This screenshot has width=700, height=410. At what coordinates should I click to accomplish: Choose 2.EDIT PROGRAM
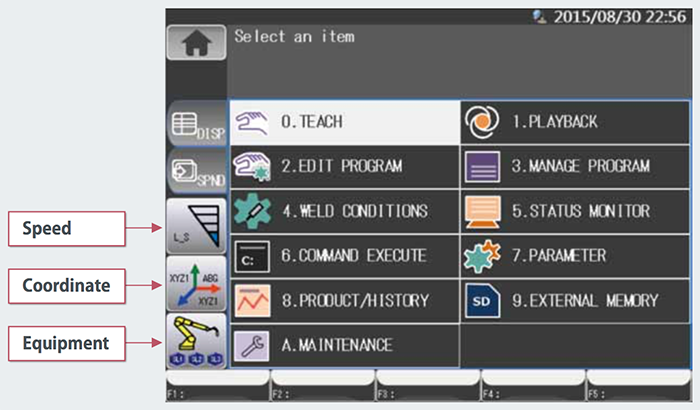click(345, 167)
